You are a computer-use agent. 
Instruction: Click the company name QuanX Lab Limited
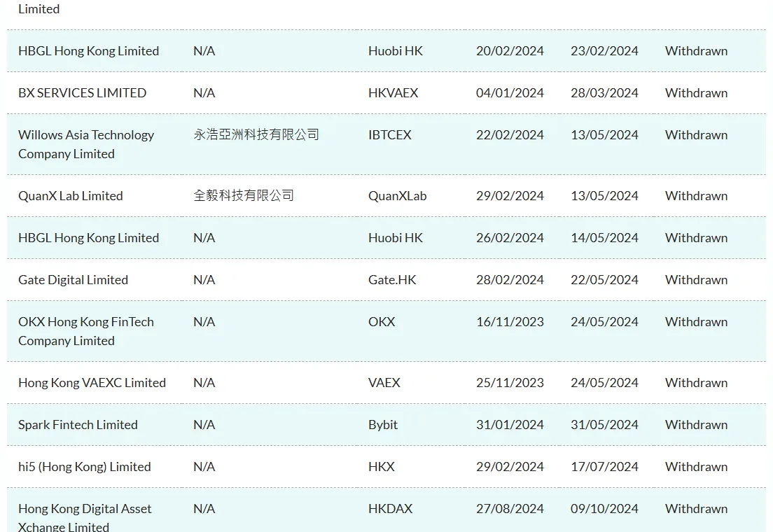[71, 196]
